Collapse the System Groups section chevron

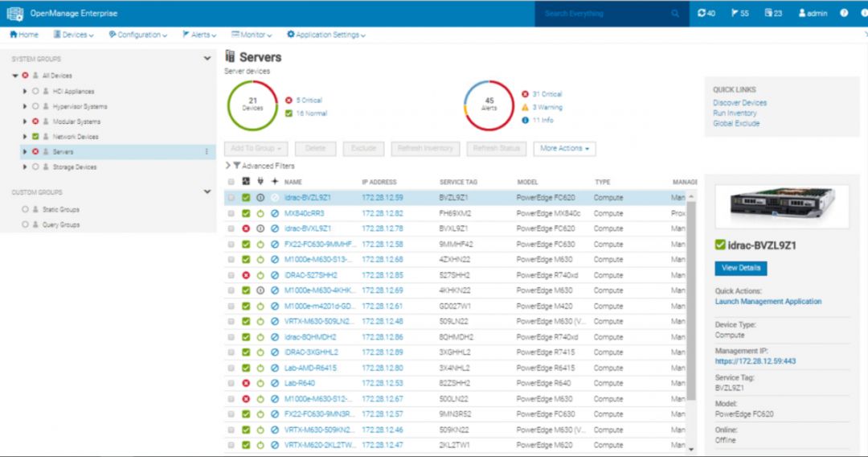(207, 58)
